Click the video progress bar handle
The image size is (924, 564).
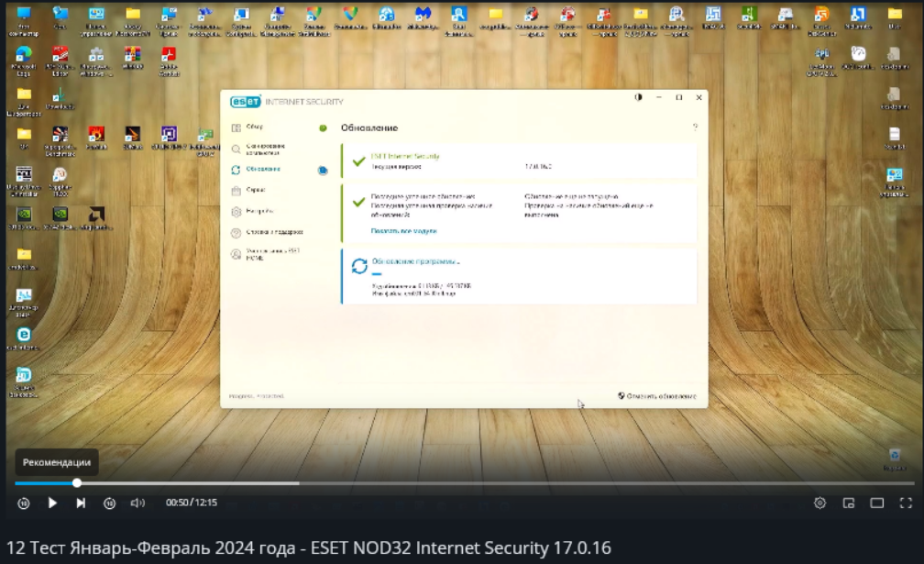[x=77, y=483]
